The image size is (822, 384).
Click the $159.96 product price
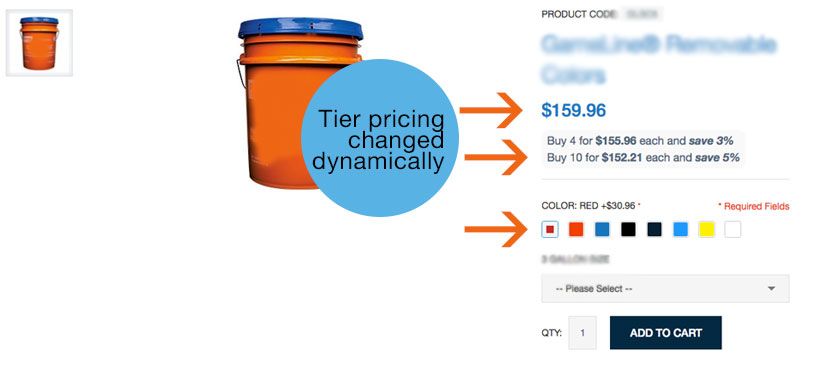click(x=574, y=110)
